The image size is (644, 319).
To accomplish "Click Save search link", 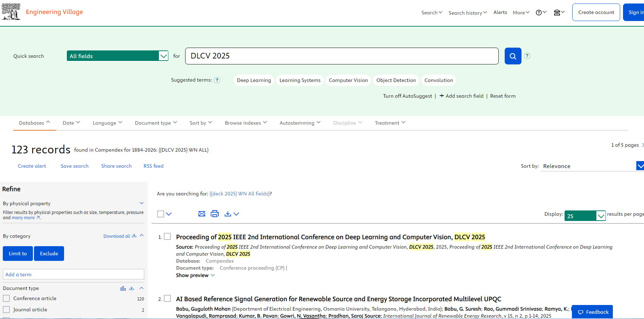I will tap(75, 166).
